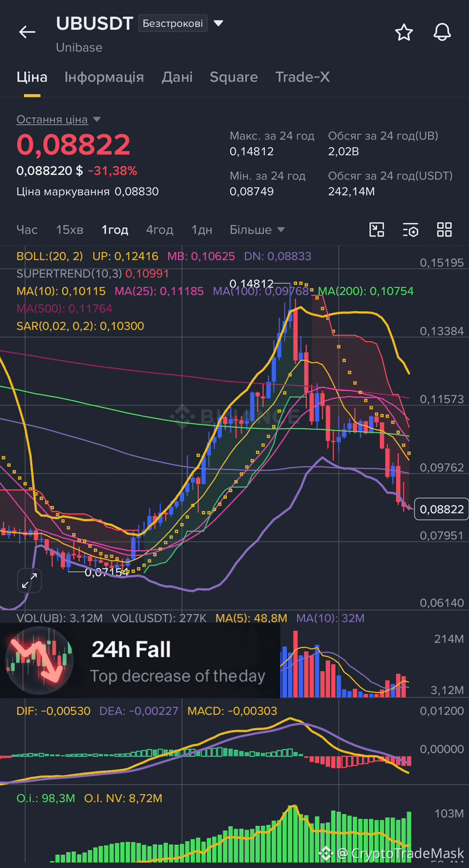The width and height of the screenshot is (469, 868).
Task: Tap the DIF: -0,00530 MACD label
Action: click(x=53, y=711)
